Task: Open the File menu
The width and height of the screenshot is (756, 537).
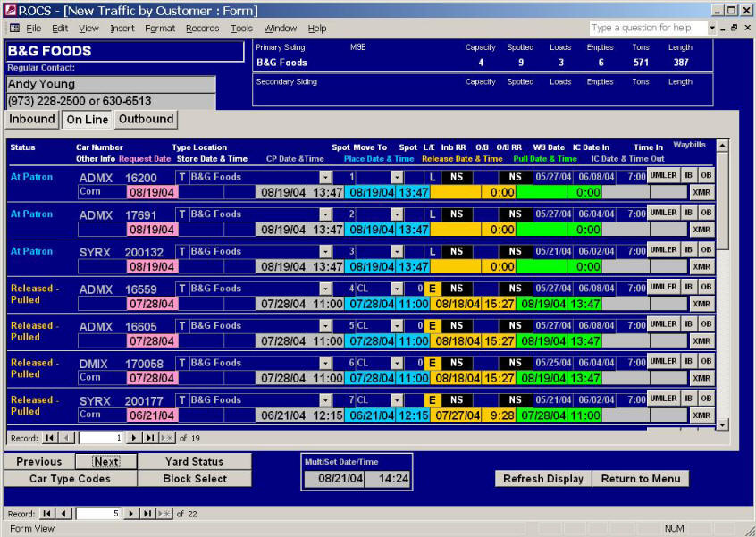Action: [x=33, y=29]
